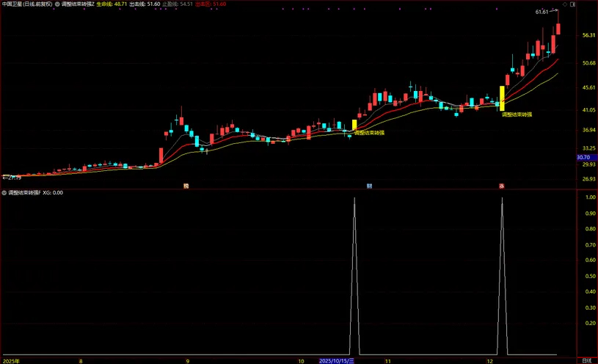Click month 12 on the time axis

tap(489, 361)
